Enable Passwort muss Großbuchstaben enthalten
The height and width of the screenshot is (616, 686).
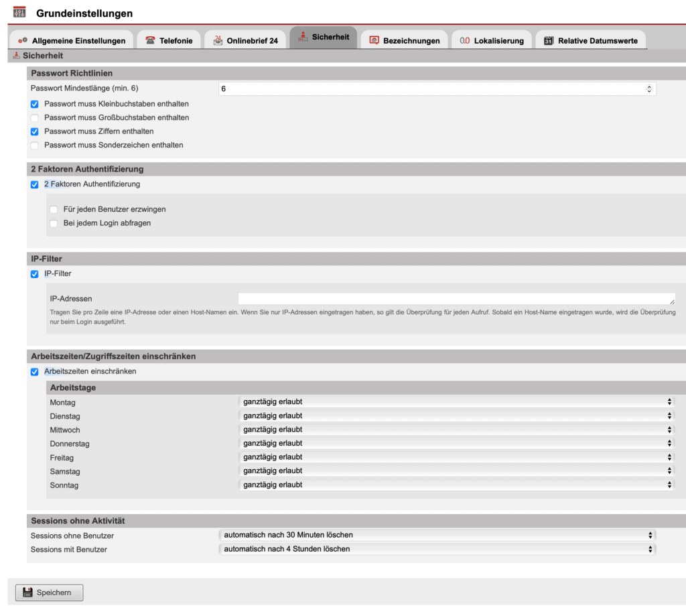point(34,117)
